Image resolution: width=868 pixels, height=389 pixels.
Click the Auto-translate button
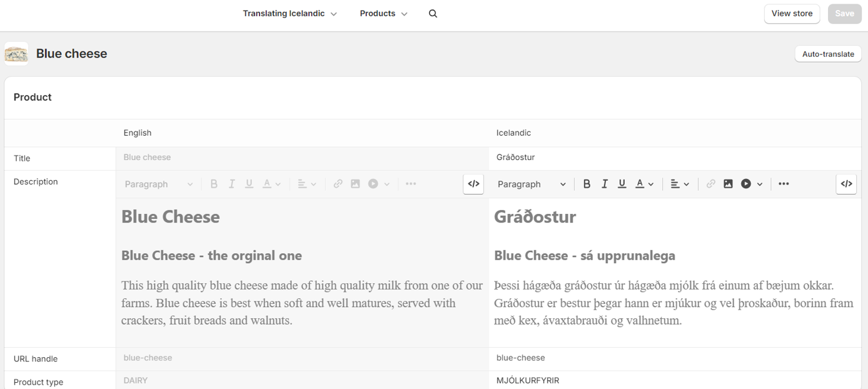point(828,54)
